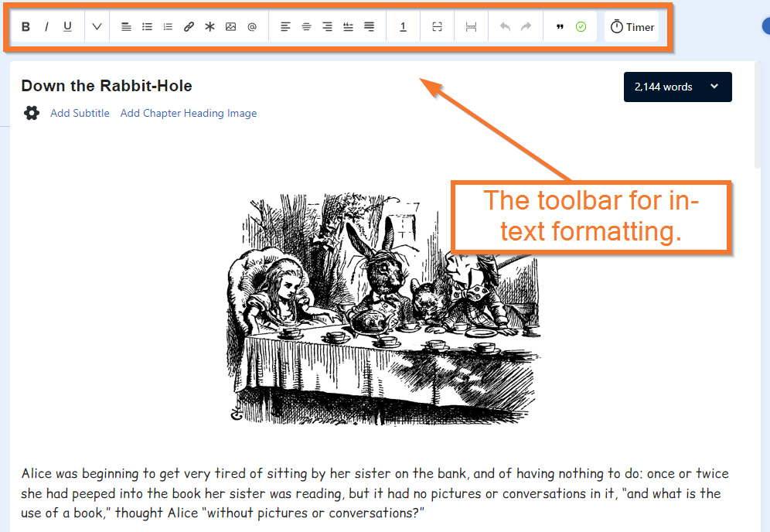Select the tea party illustration image
Image resolution: width=770 pixels, height=532 pixels.
coord(383,309)
